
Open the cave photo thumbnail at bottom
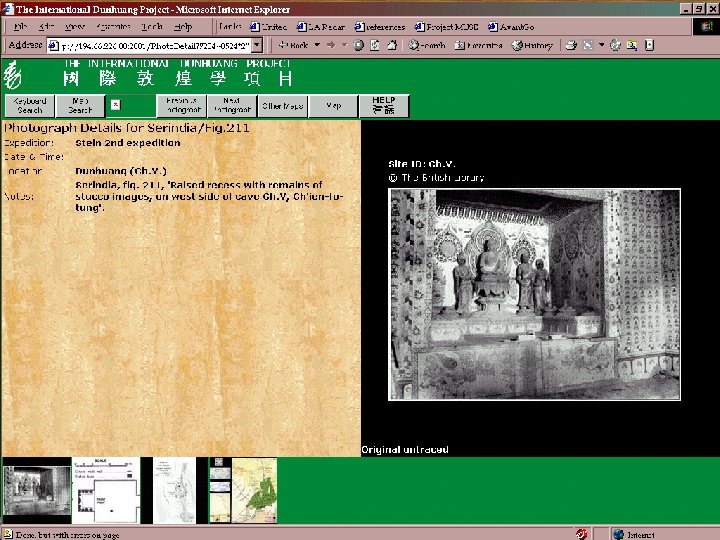click(x=37, y=490)
